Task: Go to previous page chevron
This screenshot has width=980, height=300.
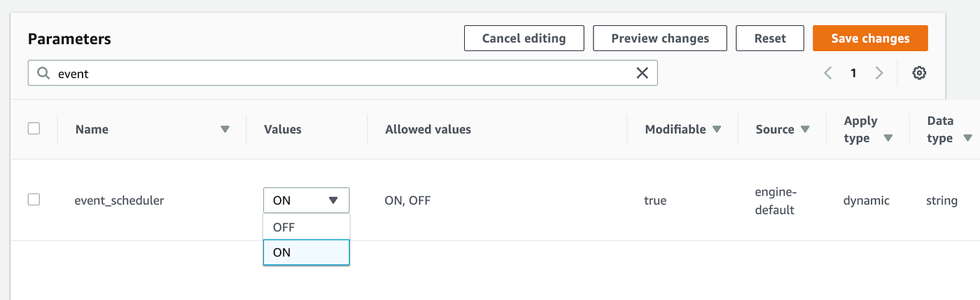Action: pos(828,73)
